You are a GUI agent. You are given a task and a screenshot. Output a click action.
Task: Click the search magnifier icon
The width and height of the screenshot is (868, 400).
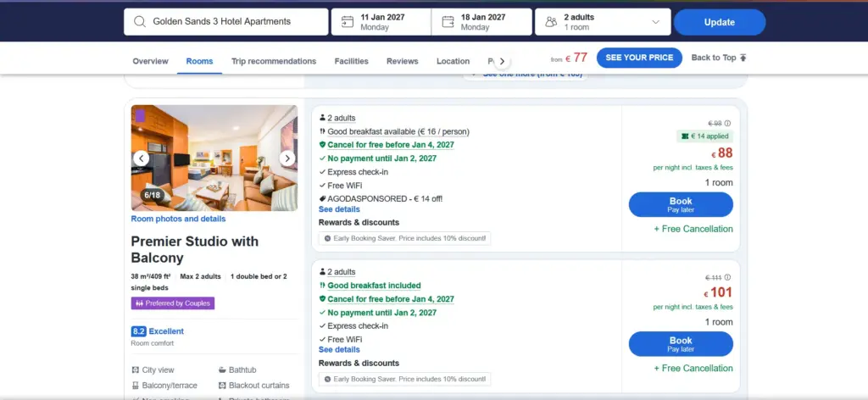[140, 21]
